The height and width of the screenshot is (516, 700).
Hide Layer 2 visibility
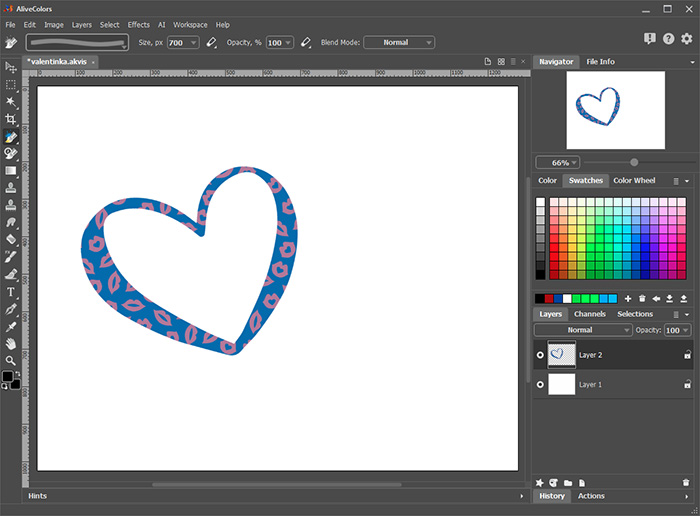point(540,355)
